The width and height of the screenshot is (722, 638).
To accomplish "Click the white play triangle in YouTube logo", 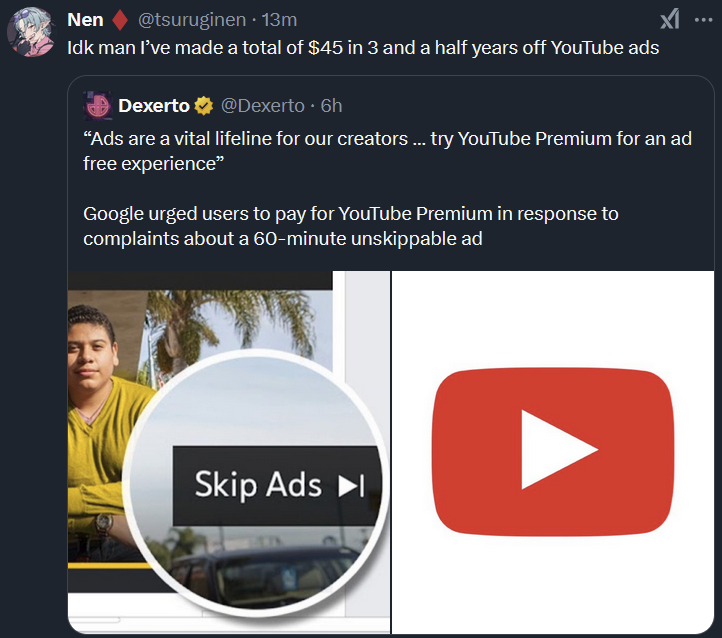I will click(558, 450).
